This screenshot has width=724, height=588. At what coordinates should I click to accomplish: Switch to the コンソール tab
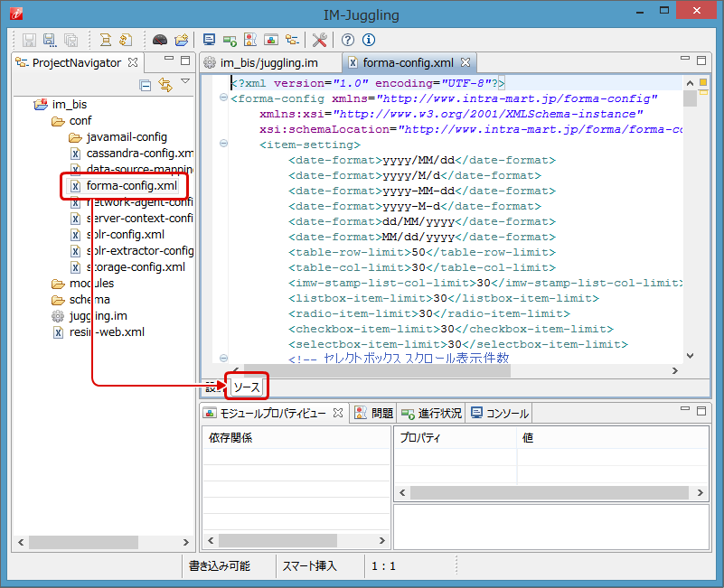[x=499, y=413]
